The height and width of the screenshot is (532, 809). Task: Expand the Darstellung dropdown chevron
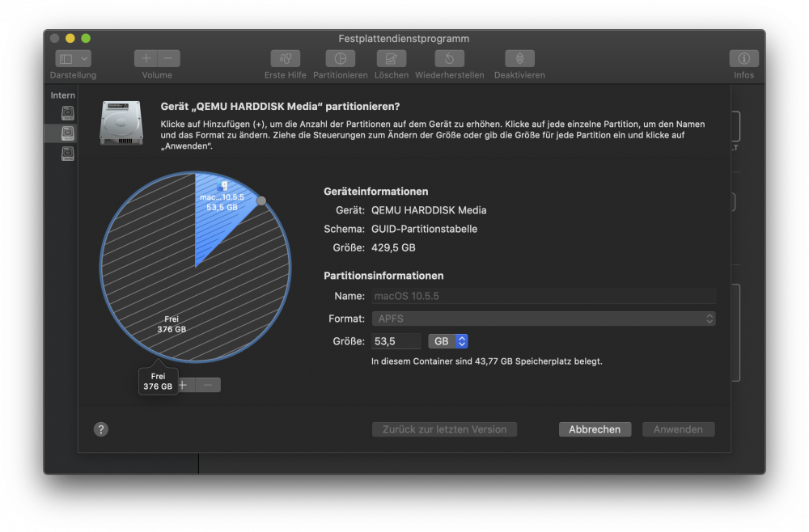84,59
